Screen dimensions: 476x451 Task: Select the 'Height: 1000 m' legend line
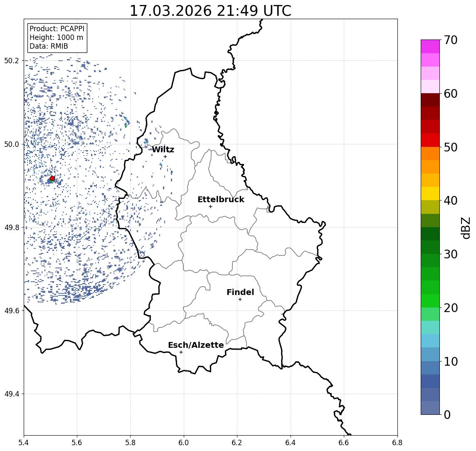click(x=56, y=37)
